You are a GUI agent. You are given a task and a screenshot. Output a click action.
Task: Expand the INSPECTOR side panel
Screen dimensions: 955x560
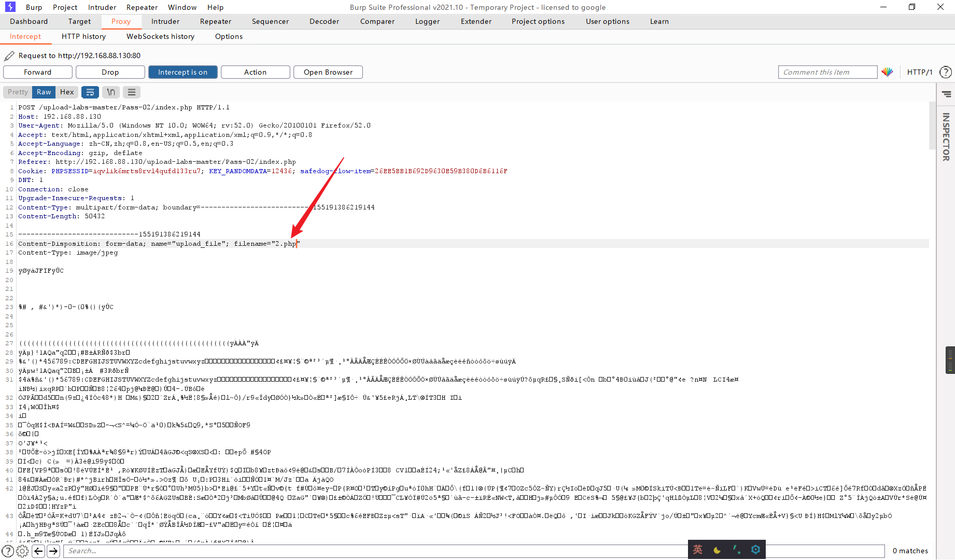coord(946,137)
